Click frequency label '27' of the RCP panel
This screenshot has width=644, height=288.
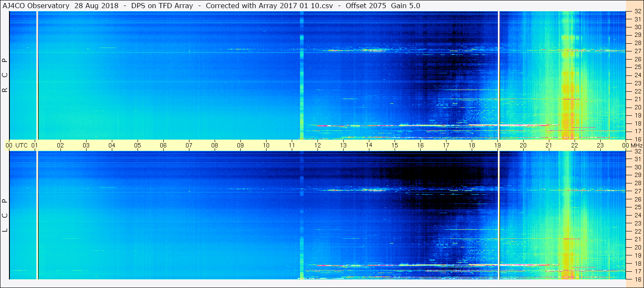point(638,51)
